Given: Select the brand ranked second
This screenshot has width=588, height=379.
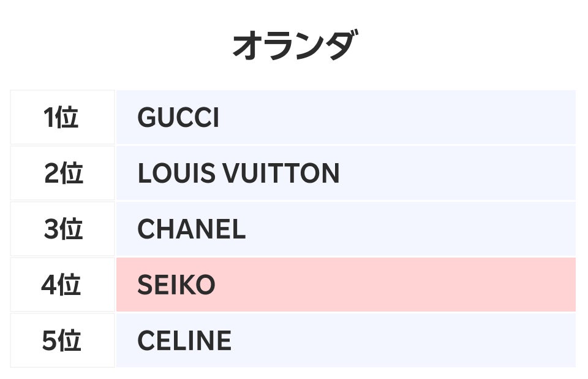Looking at the screenshot, I should coord(238,174).
